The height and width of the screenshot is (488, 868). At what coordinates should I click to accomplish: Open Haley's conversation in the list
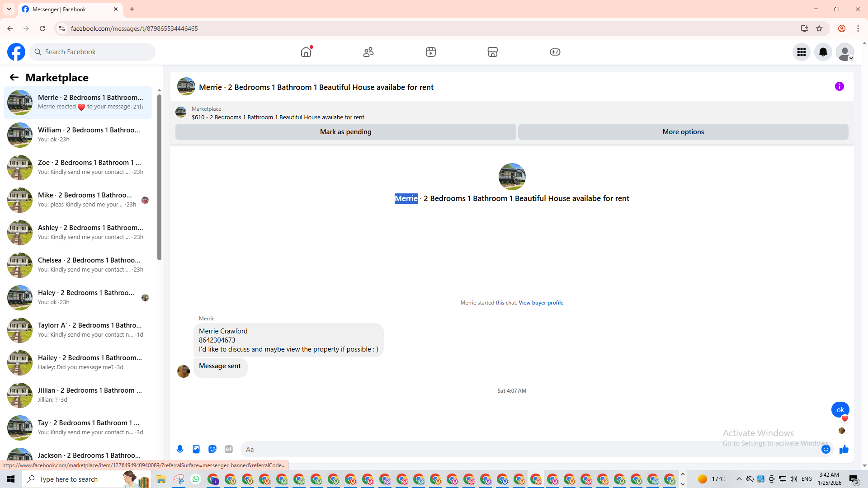tap(78, 298)
